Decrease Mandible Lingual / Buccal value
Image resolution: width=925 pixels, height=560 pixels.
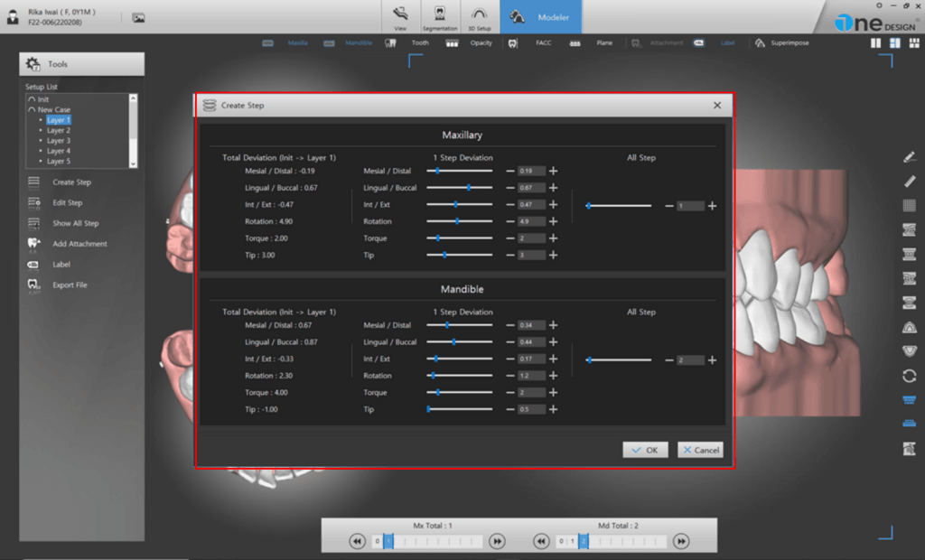(510, 342)
